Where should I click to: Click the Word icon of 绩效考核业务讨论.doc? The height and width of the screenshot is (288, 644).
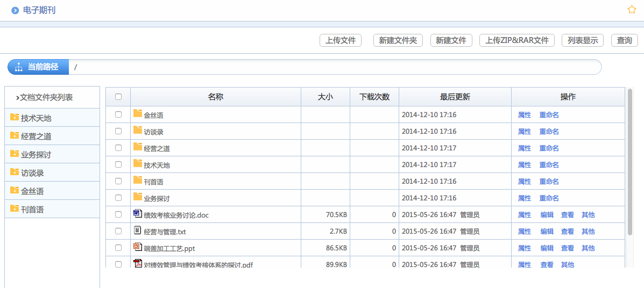(137, 214)
